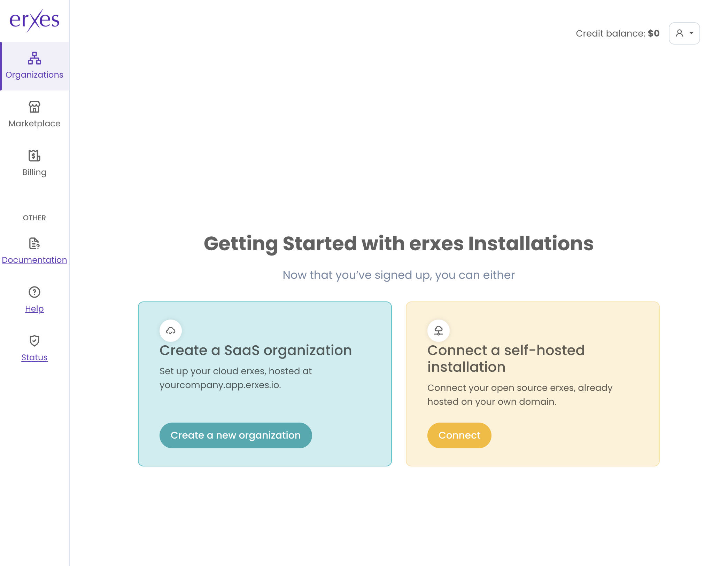This screenshot has height=566, width=728.
Task: Open the Status link
Action: (x=34, y=357)
